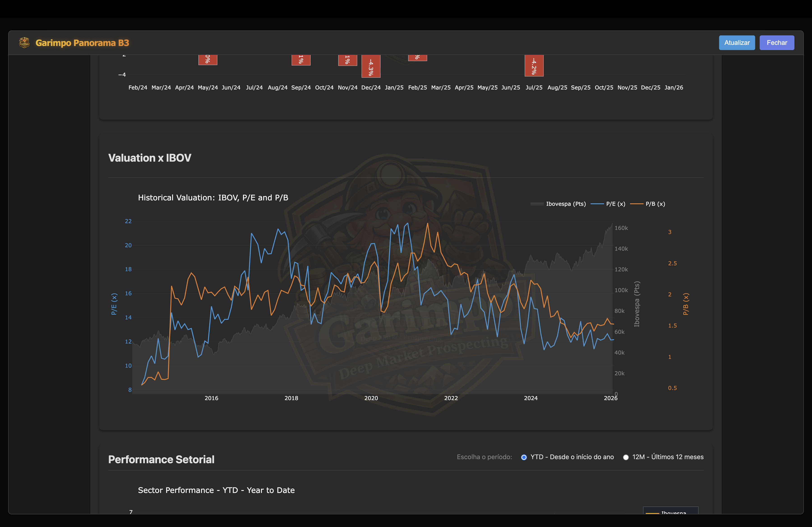The width and height of the screenshot is (812, 527).
Task: Click the 2020 x-axis label
Action: pos(371,398)
